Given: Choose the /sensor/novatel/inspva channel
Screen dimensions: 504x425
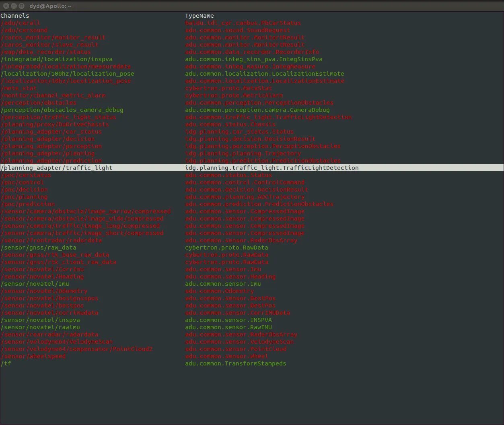Looking at the screenshot, I should tap(40, 320).
